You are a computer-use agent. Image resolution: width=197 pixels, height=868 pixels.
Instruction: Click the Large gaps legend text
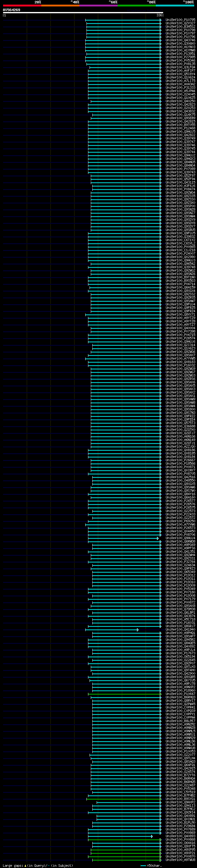[x=38, y=865]
